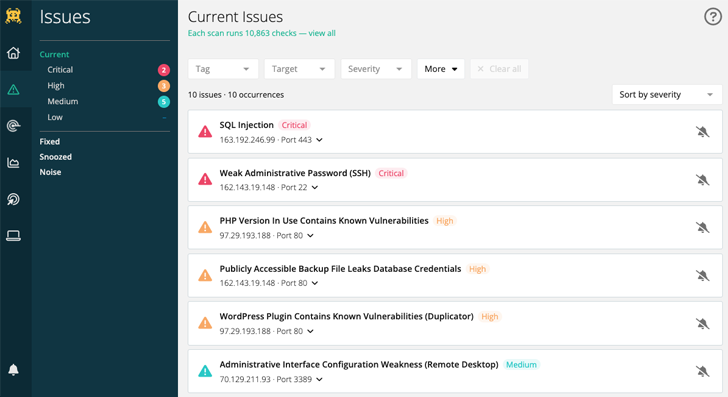The image size is (728, 397).
Task: Open the Tag filter dropdown
Action: click(222, 69)
